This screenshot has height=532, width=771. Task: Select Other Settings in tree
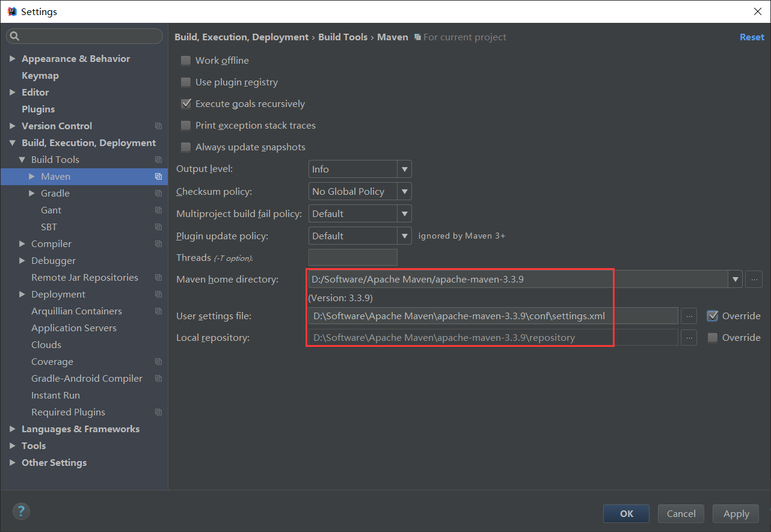point(54,463)
